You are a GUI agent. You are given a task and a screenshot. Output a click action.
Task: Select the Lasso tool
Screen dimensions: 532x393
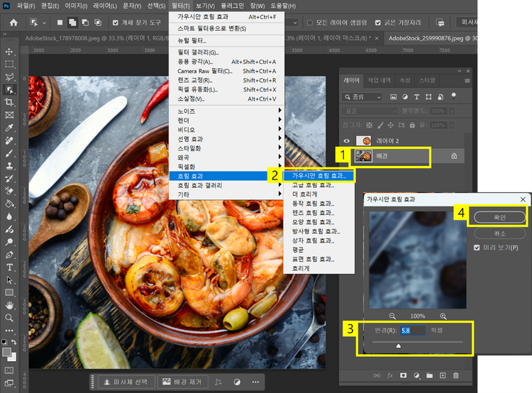pos(9,77)
